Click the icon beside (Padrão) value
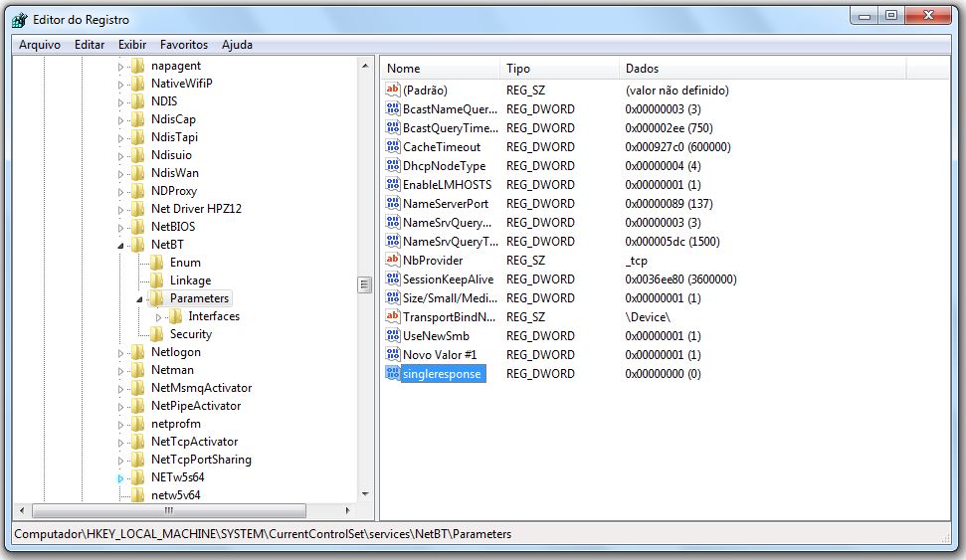This screenshot has width=966, height=560. coord(392,91)
